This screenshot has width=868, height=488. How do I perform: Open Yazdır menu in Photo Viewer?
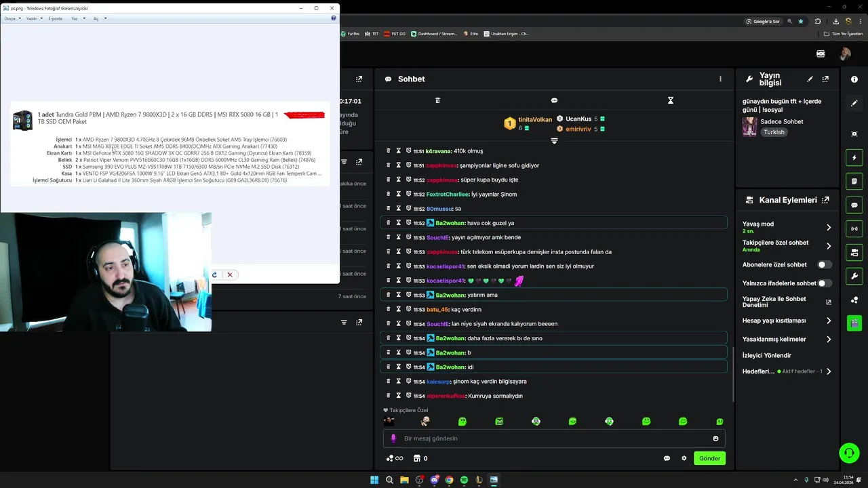[34, 18]
